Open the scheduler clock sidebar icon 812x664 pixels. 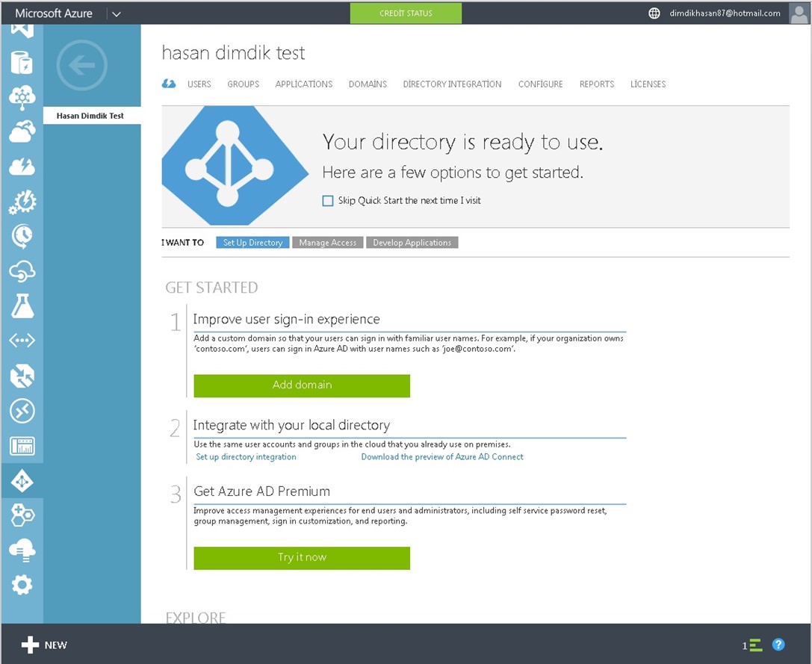coord(22,236)
